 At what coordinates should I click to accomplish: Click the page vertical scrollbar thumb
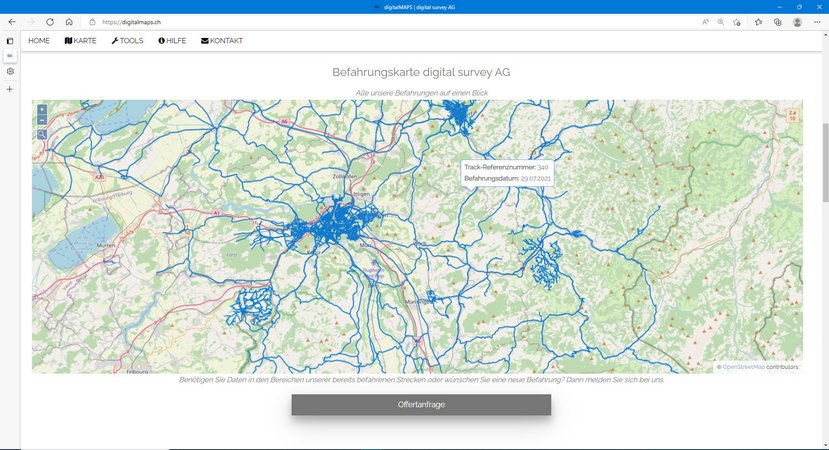click(823, 150)
